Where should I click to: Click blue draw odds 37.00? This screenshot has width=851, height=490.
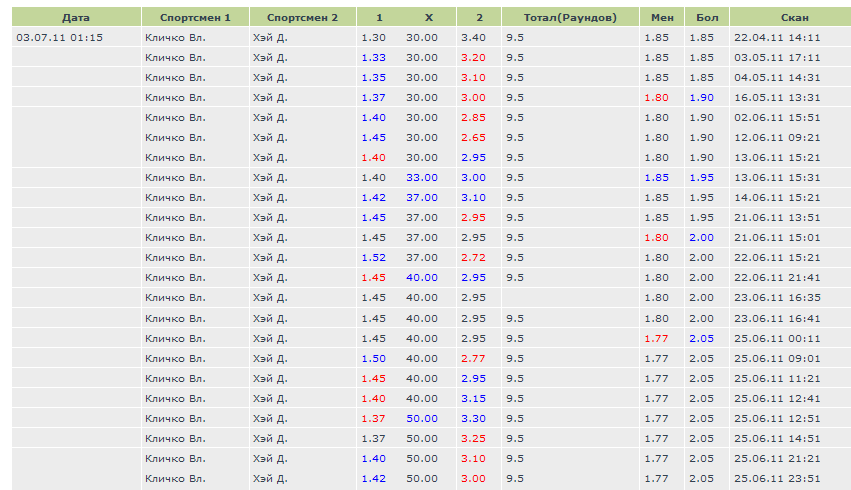pyautogui.click(x=422, y=198)
